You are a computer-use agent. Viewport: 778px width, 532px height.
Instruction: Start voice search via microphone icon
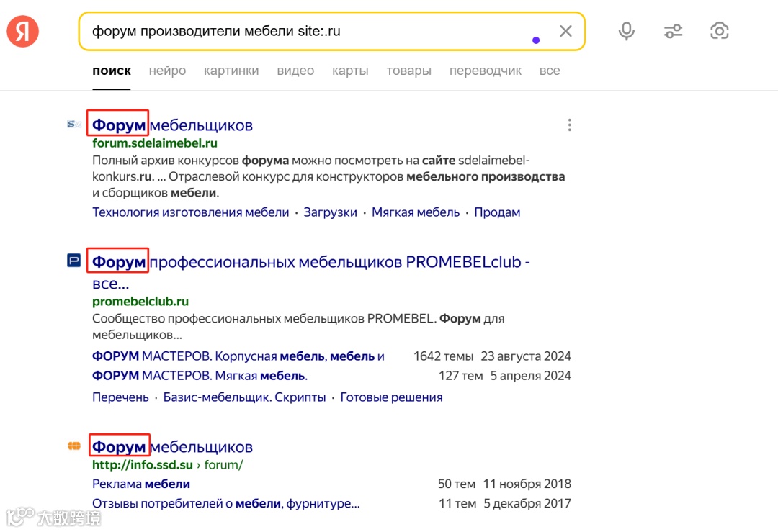click(626, 31)
